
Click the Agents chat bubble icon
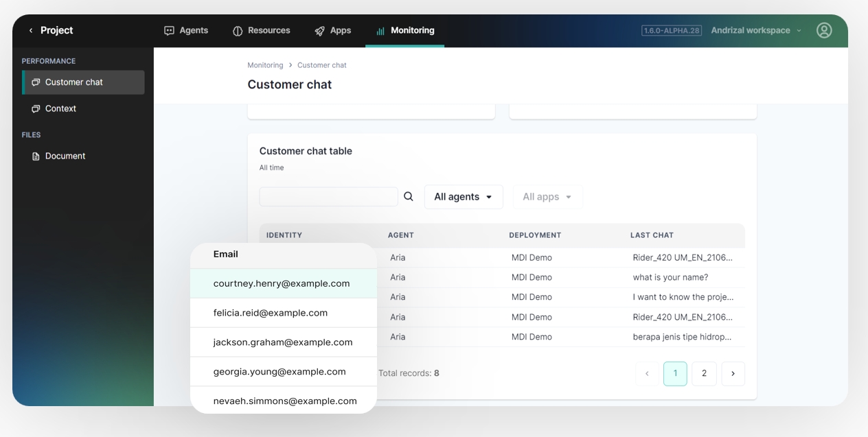tap(169, 31)
